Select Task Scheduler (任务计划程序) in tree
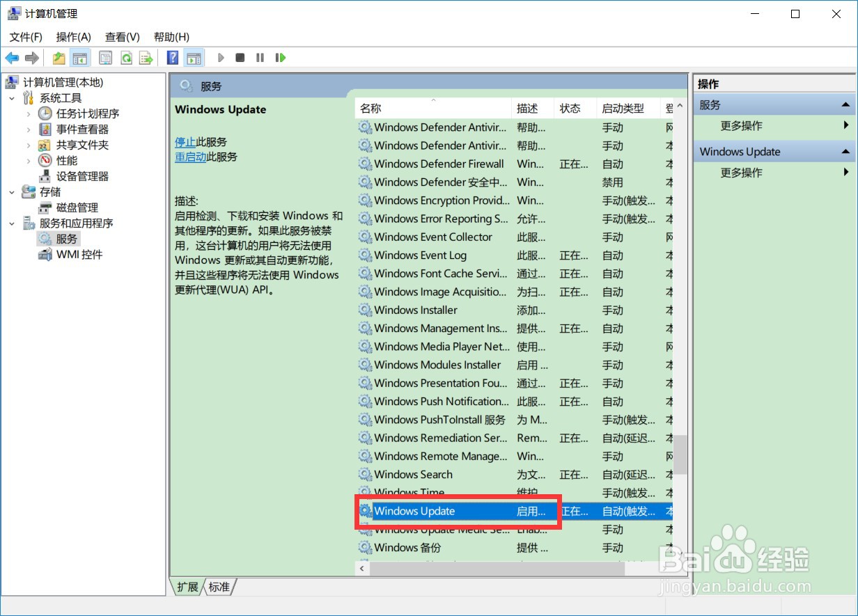The width and height of the screenshot is (858, 616). pos(88,113)
